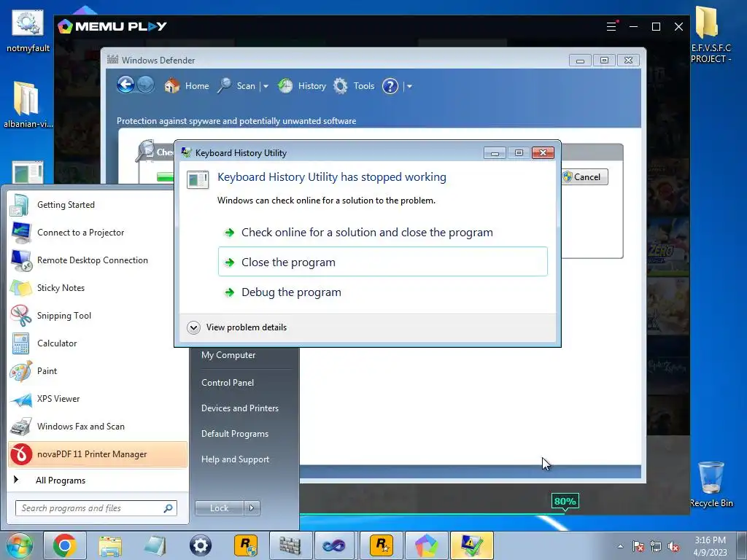The image size is (747, 560).
Task: Open the gear settings app on taskbar
Action: pyautogui.click(x=201, y=545)
